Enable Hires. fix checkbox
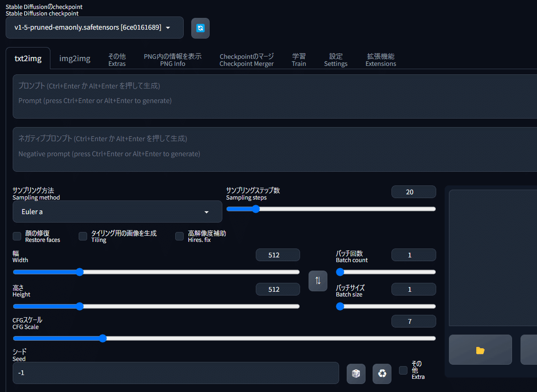 [x=179, y=236]
